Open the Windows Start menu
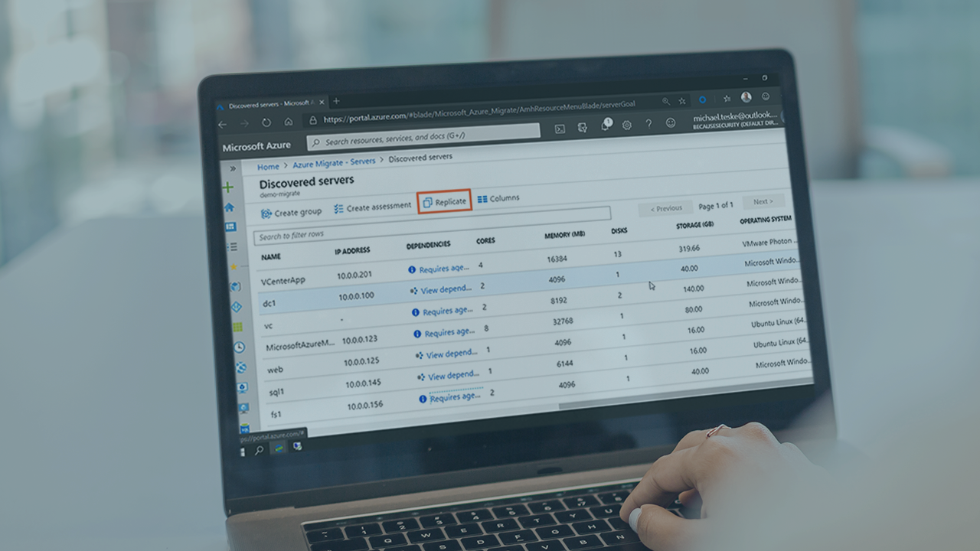 click(244, 452)
